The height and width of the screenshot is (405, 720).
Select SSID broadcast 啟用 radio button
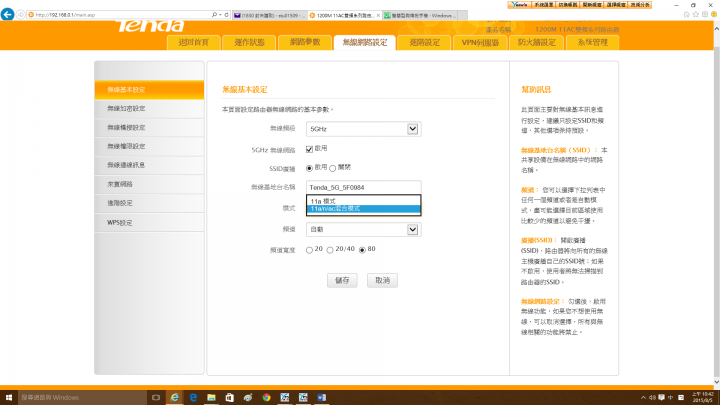tap(309, 168)
